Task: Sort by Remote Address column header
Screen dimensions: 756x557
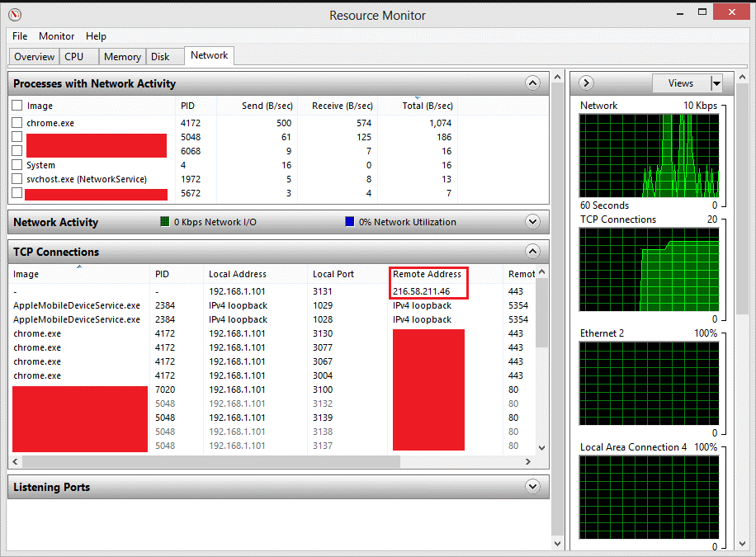Action: 428,274
